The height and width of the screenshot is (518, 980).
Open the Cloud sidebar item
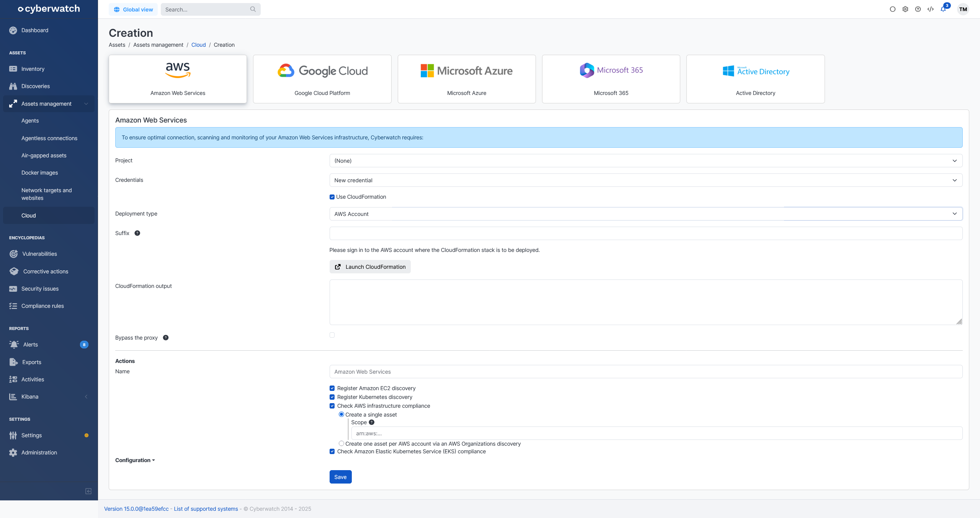tap(49, 216)
